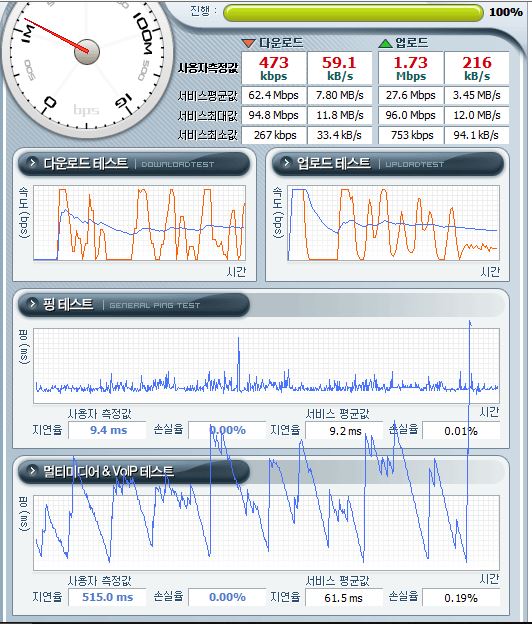The height and width of the screenshot is (624, 532).
Task: Click the 96.0 Mbps service maximum cell
Action: (411, 115)
